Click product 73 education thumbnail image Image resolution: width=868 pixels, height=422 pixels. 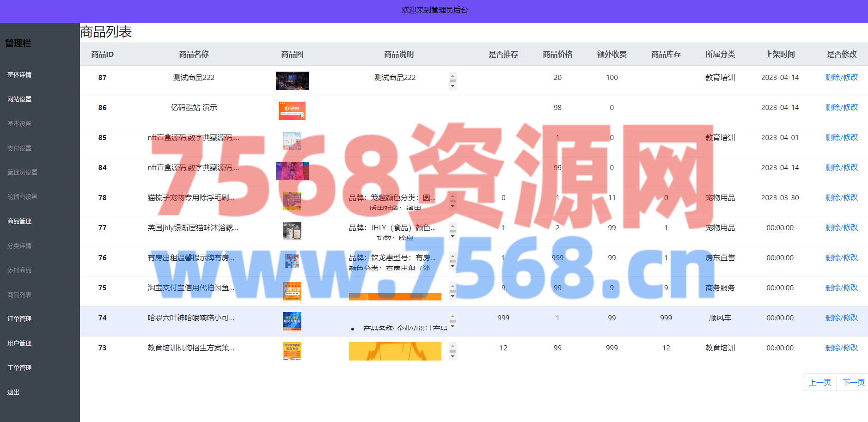click(x=292, y=351)
